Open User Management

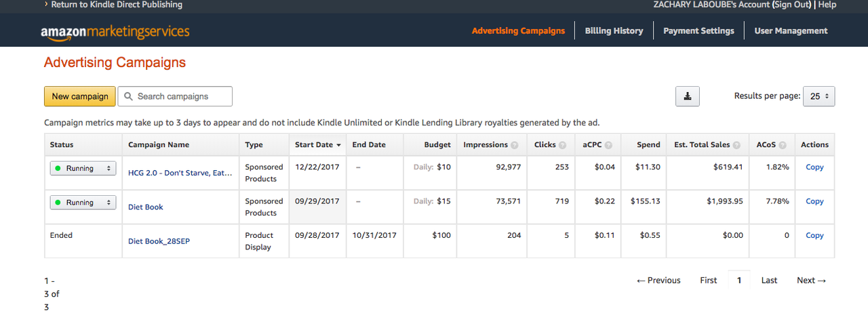(x=791, y=30)
